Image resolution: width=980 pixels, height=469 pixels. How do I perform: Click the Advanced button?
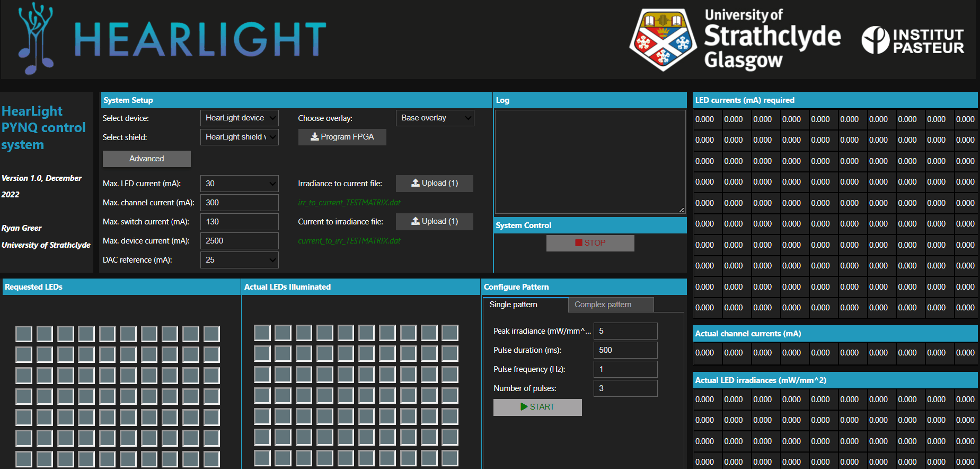147,159
